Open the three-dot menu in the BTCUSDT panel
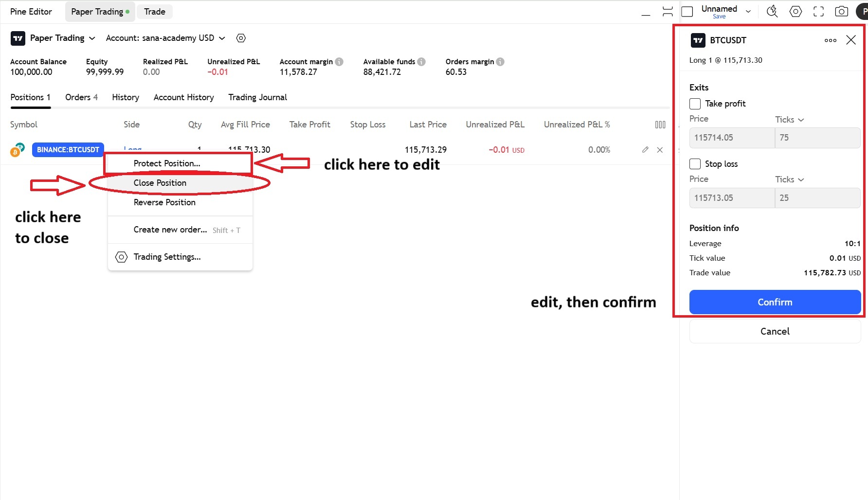The image size is (868, 500). [x=830, y=40]
